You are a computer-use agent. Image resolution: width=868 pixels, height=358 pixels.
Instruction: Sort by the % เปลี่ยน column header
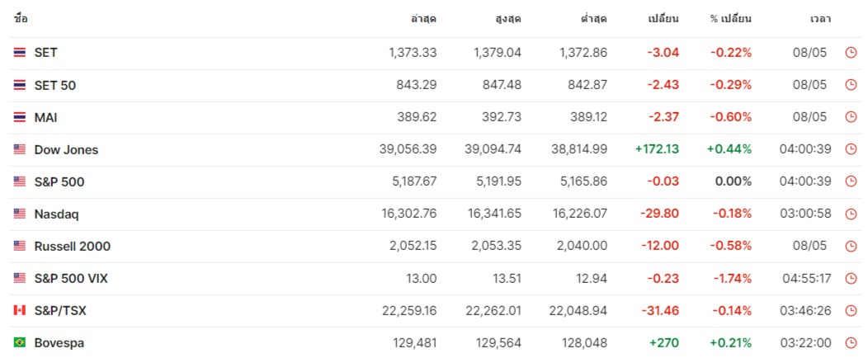(730, 18)
